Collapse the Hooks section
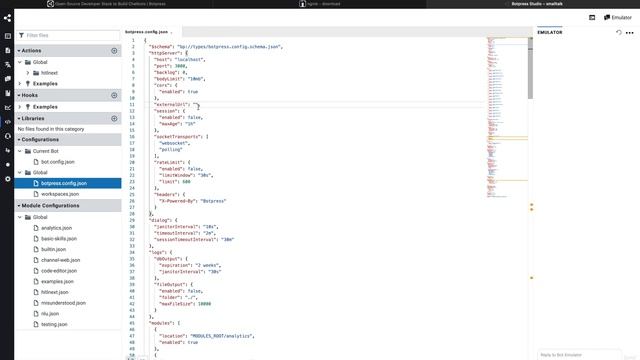The width and height of the screenshot is (640, 360). (68, 95)
